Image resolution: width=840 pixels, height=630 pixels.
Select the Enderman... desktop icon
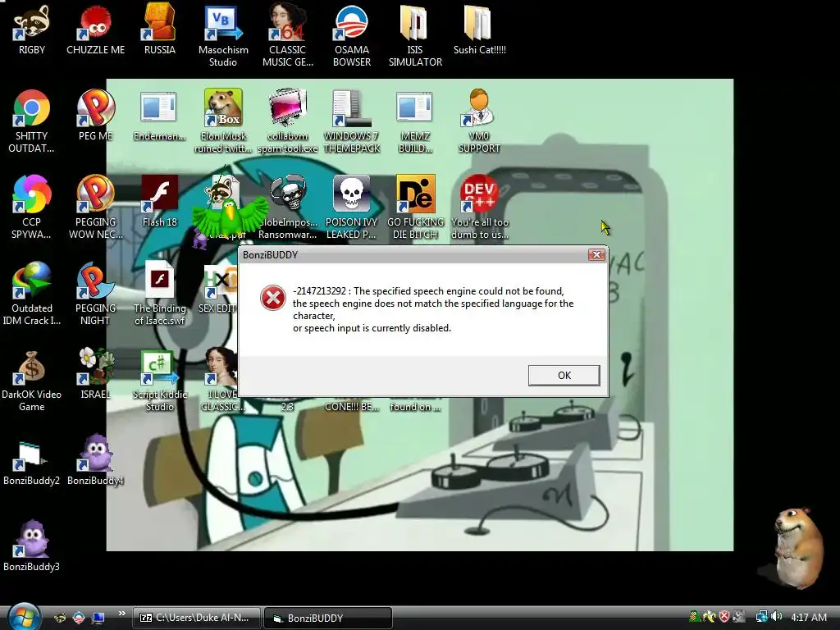pyautogui.click(x=160, y=115)
